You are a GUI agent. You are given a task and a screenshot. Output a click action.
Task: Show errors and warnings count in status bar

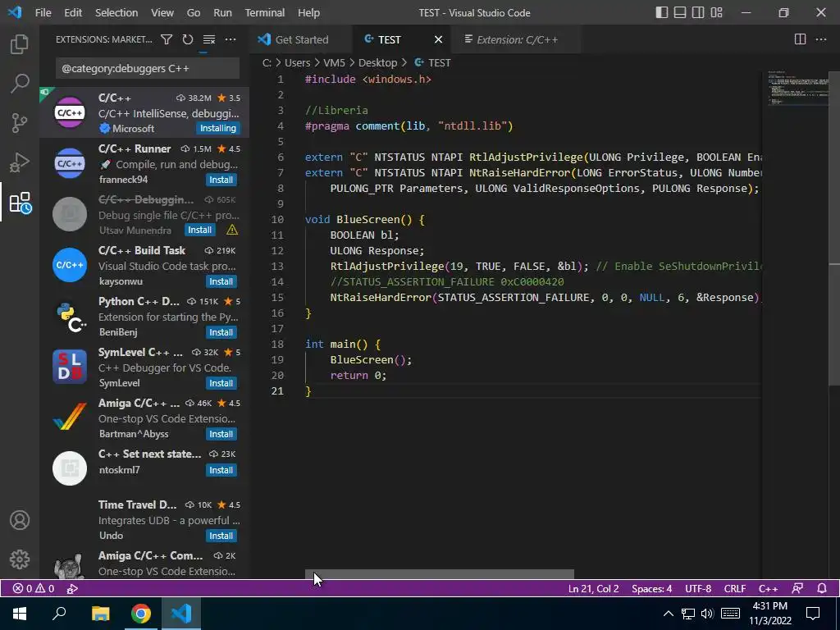[34, 588]
